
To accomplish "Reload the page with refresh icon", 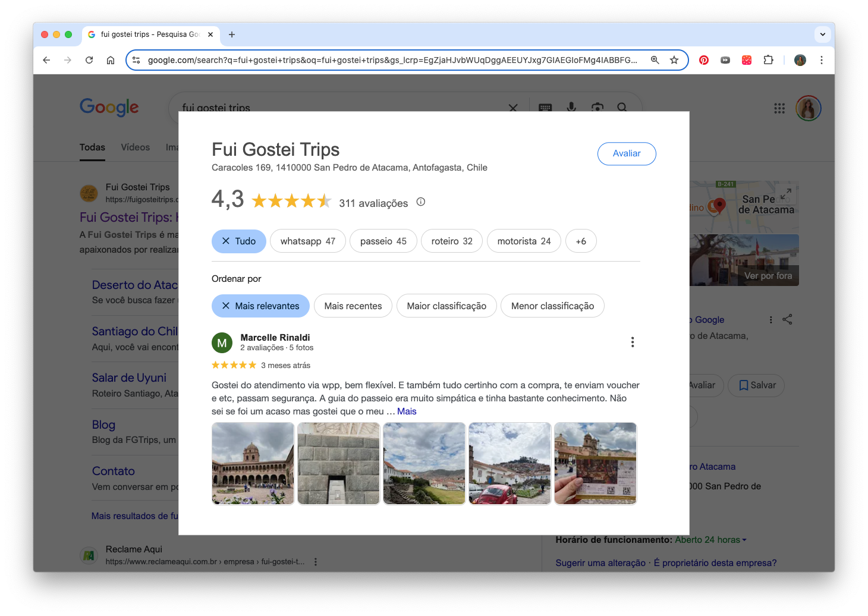I will pyautogui.click(x=89, y=60).
